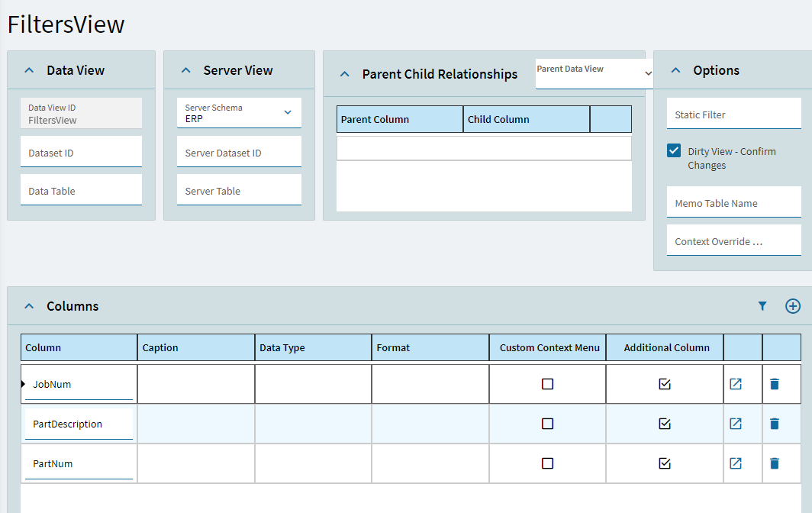
Task: Delete the PartNum row with trash icon
Action: [775, 463]
